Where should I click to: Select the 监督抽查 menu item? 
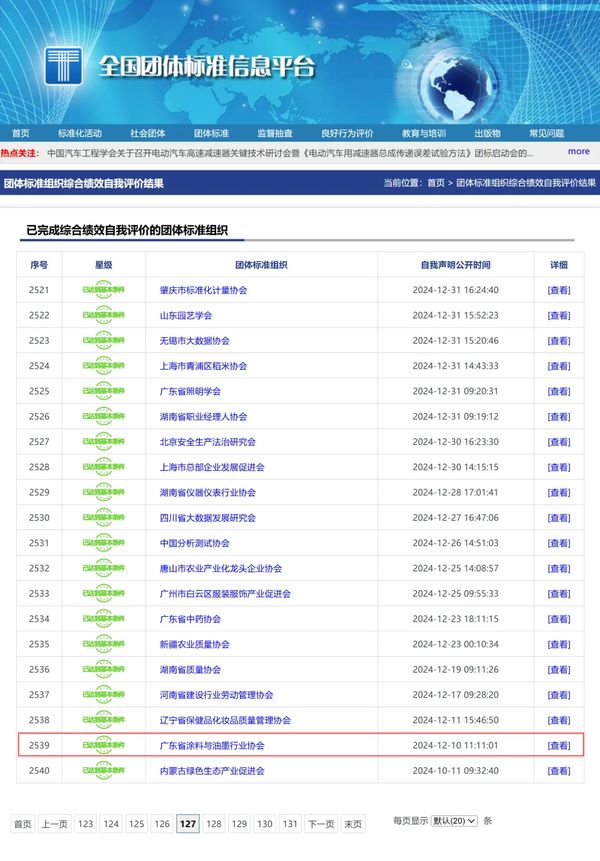click(275, 133)
